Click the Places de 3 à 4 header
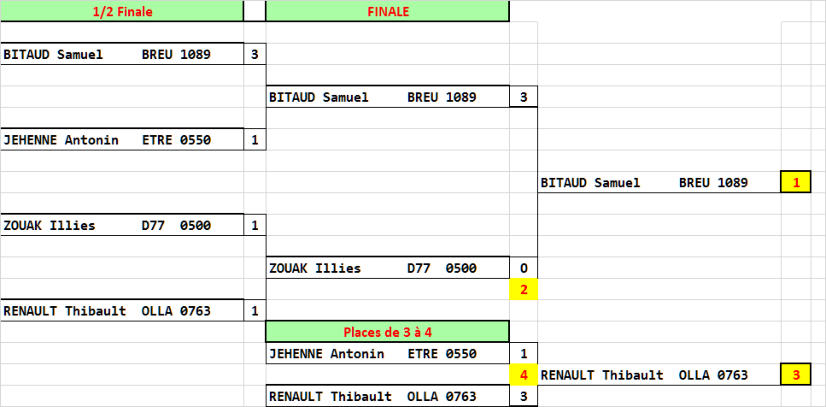 (x=388, y=332)
